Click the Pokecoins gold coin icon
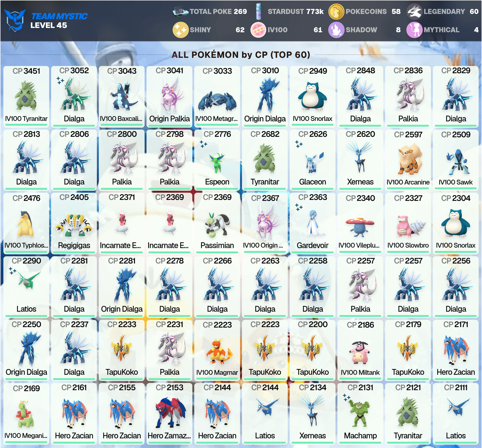Viewport: 482px width, 448px height. [x=336, y=11]
